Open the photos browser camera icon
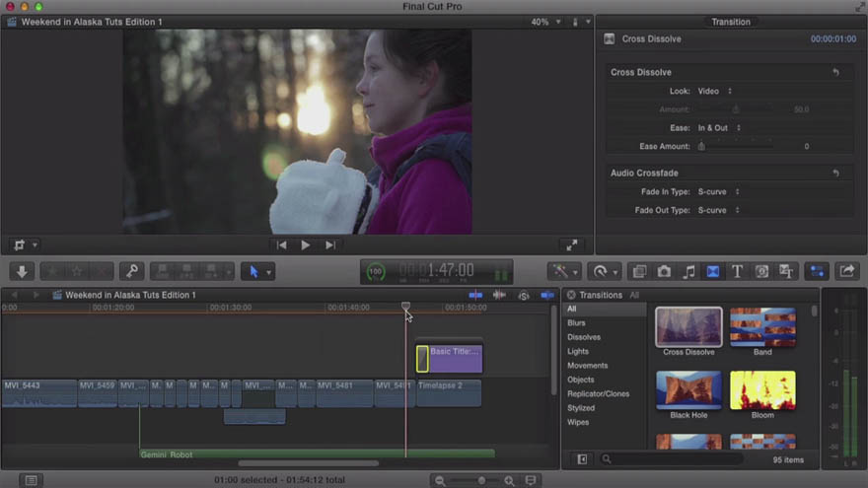The width and height of the screenshot is (868, 488). [x=664, y=271]
